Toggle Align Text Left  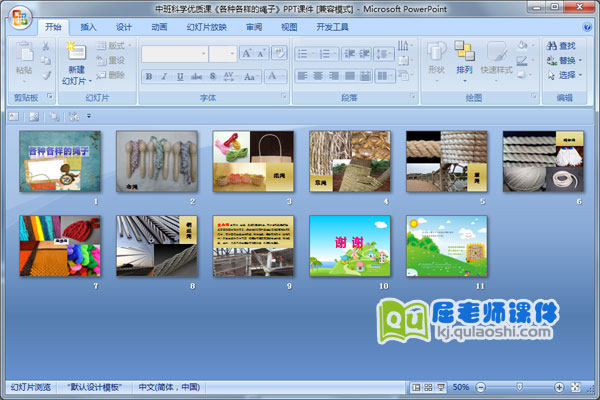click(303, 76)
